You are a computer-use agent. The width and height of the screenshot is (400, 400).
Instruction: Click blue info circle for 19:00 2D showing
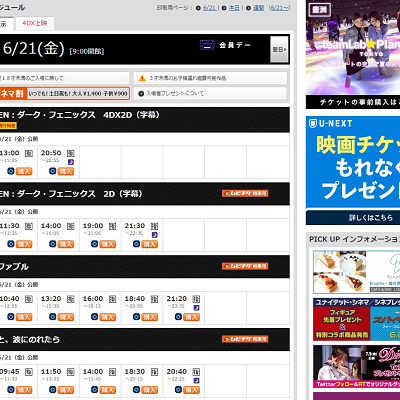pyautogui.click(x=95, y=244)
